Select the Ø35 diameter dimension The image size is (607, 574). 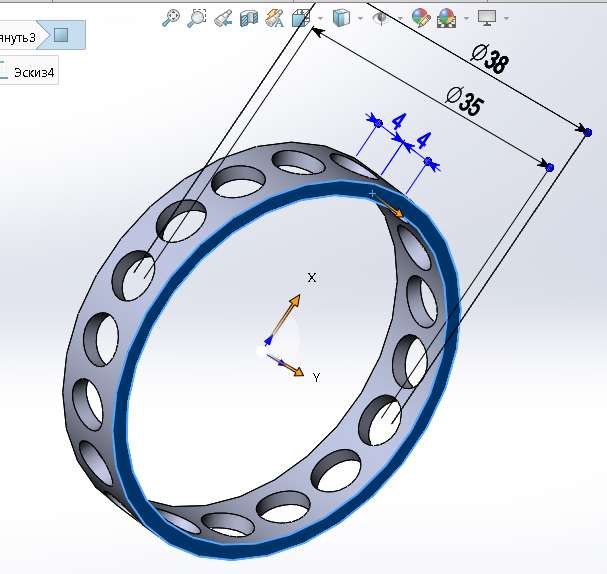pos(465,101)
